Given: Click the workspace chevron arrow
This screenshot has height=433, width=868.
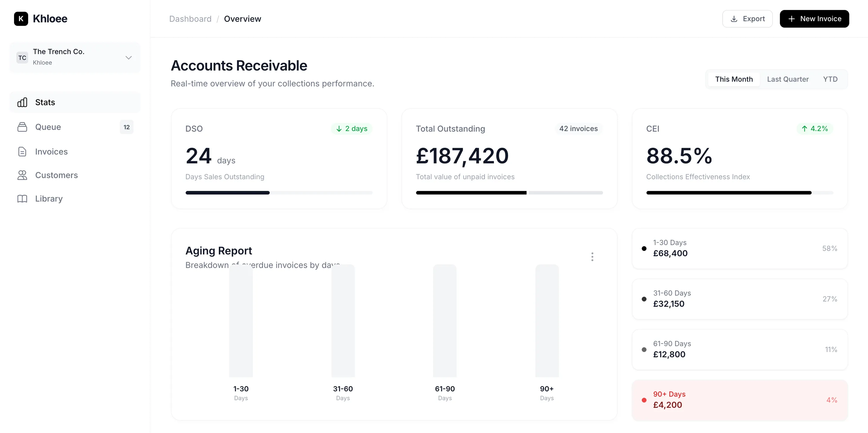Looking at the screenshot, I should coord(128,58).
